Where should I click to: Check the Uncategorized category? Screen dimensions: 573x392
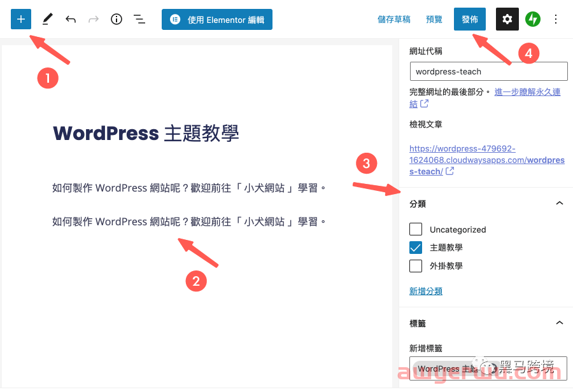(416, 230)
